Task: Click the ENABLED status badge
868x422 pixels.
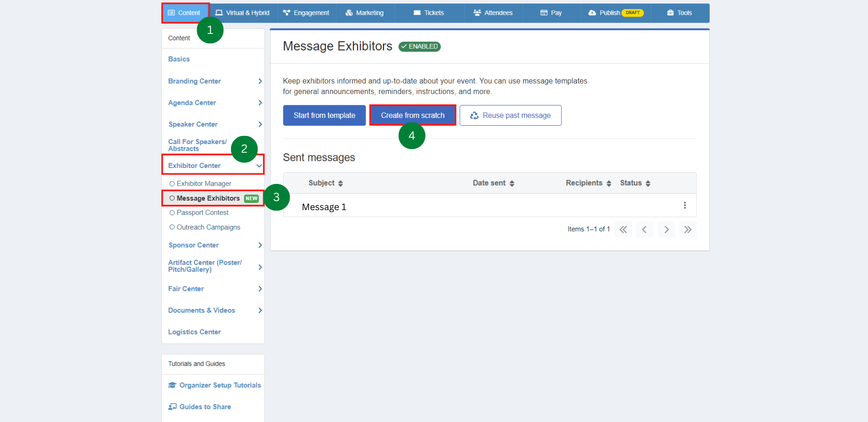Action: 420,47
